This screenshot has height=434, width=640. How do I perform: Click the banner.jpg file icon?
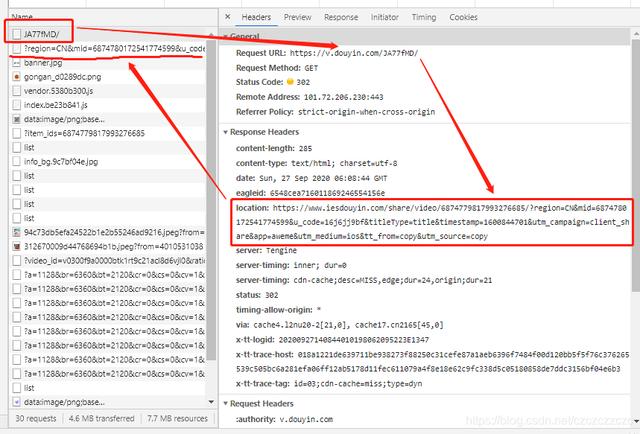16,62
